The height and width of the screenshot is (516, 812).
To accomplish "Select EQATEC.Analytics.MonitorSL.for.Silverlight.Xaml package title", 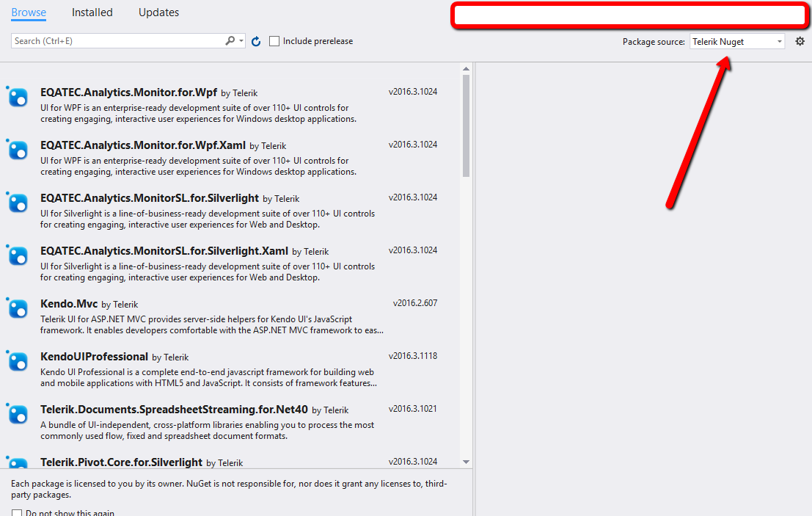I will [164, 251].
